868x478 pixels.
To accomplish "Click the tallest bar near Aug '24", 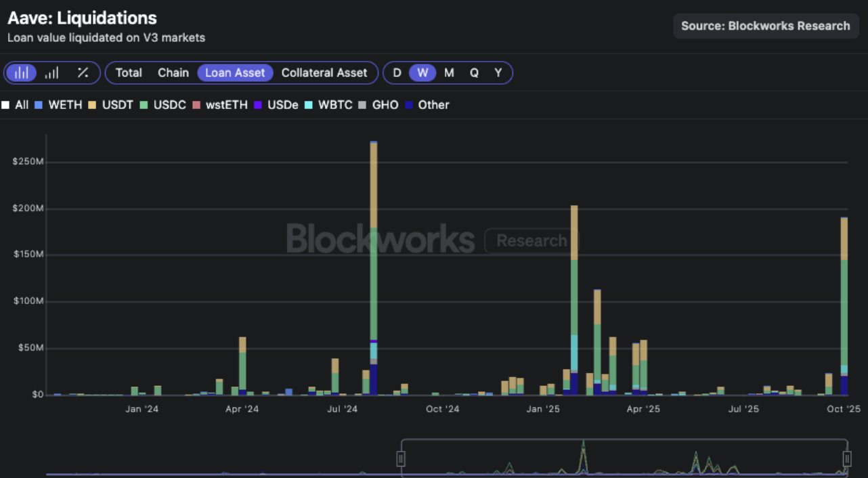I will [x=374, y=268].
